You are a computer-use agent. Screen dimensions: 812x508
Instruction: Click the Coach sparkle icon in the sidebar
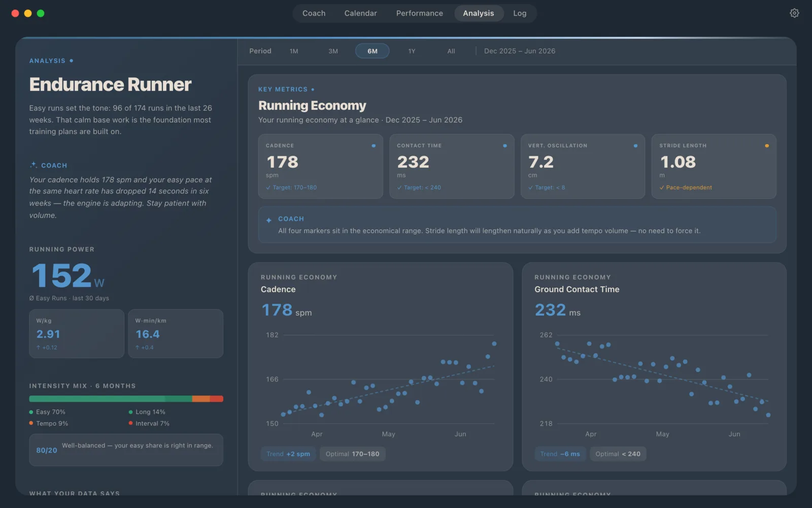(x=33, y=165)
